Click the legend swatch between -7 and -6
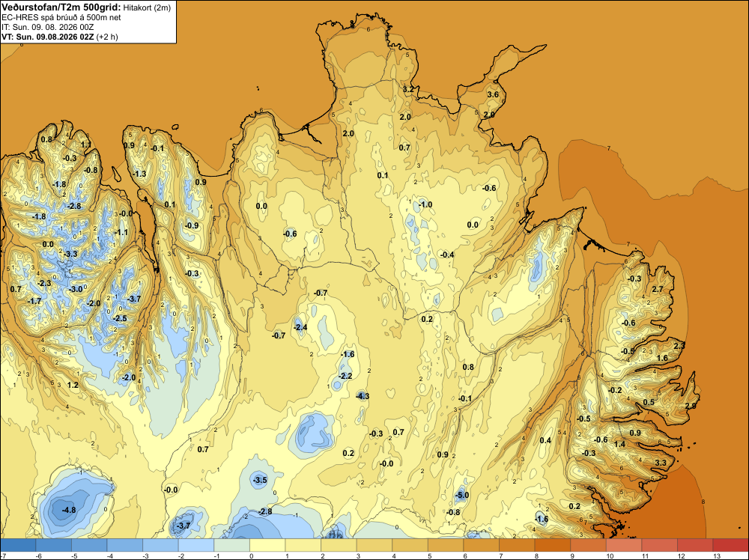The height and width of the screenshot is (560, 749). coord(18,545)
